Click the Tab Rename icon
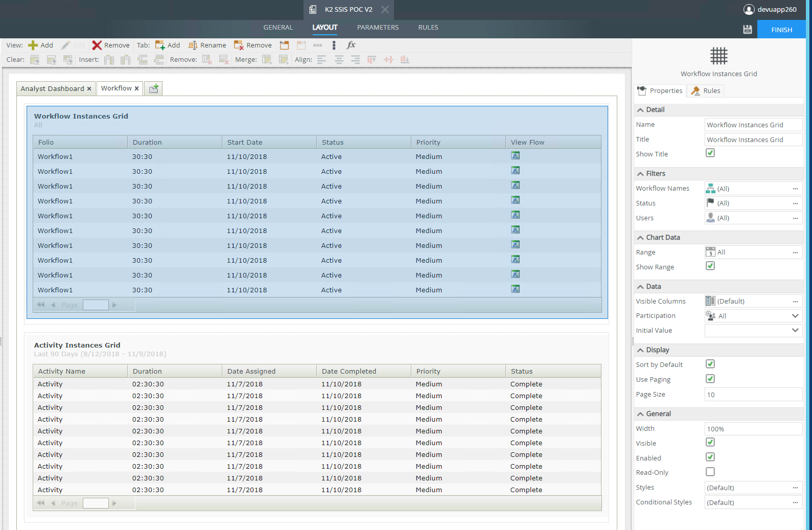This screenshot has width=812, height=530. coord(193,45)
